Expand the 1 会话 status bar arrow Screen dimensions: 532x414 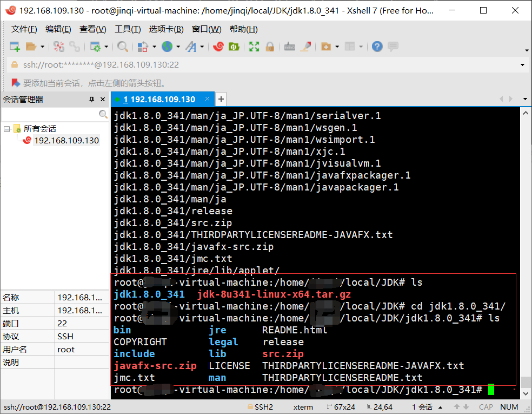tap(441, 407)
